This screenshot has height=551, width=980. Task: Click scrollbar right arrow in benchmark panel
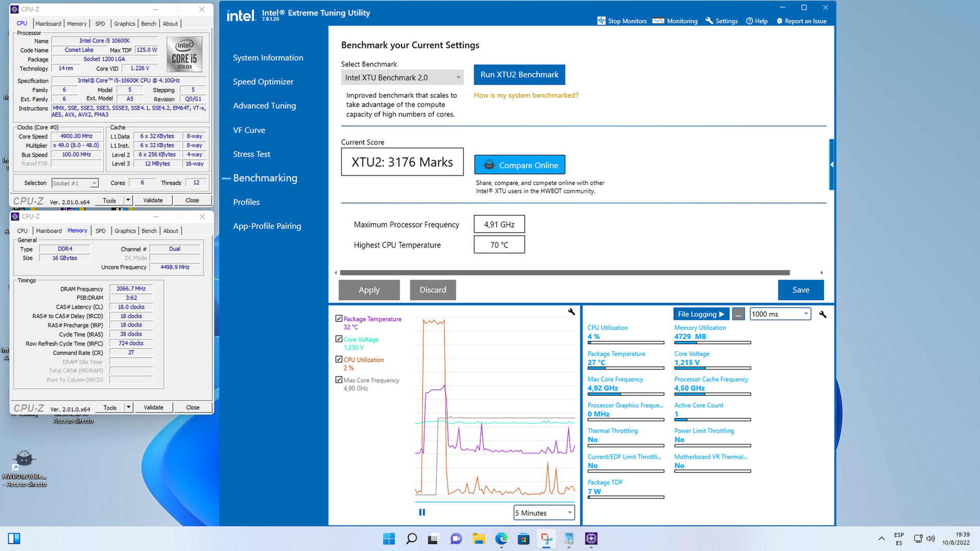coord(822,272)
